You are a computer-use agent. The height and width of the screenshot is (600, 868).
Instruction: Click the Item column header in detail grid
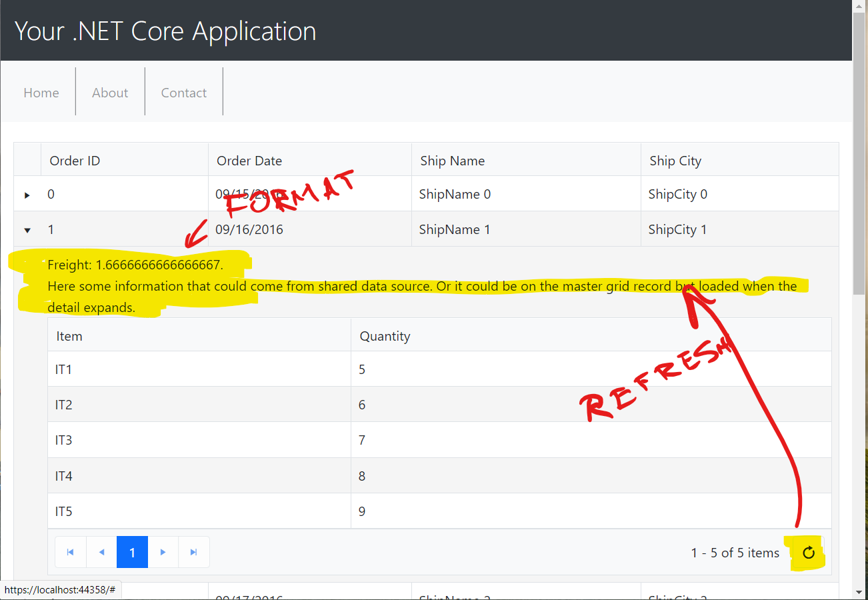69,336
